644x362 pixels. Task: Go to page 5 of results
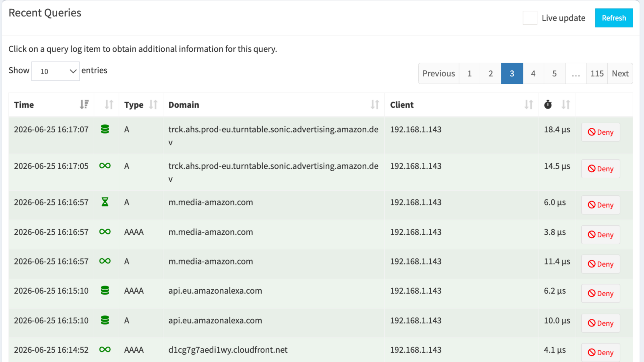(x=554, y=73)
